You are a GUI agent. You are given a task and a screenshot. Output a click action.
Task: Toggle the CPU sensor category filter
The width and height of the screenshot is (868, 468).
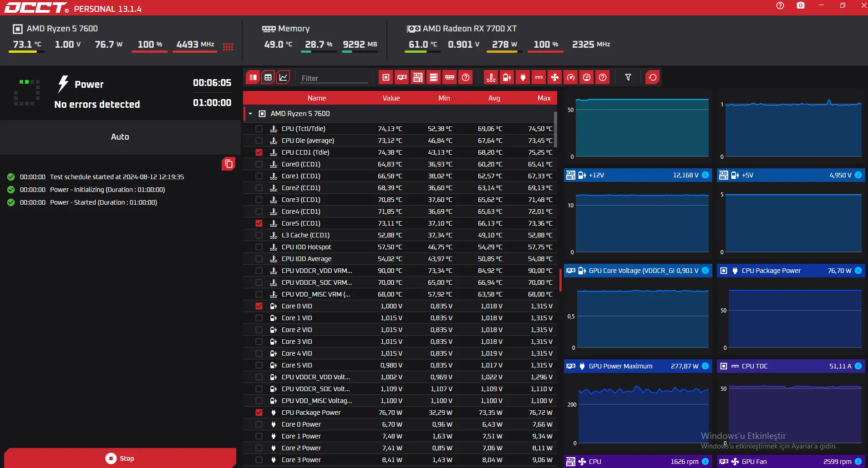[386, 77]
